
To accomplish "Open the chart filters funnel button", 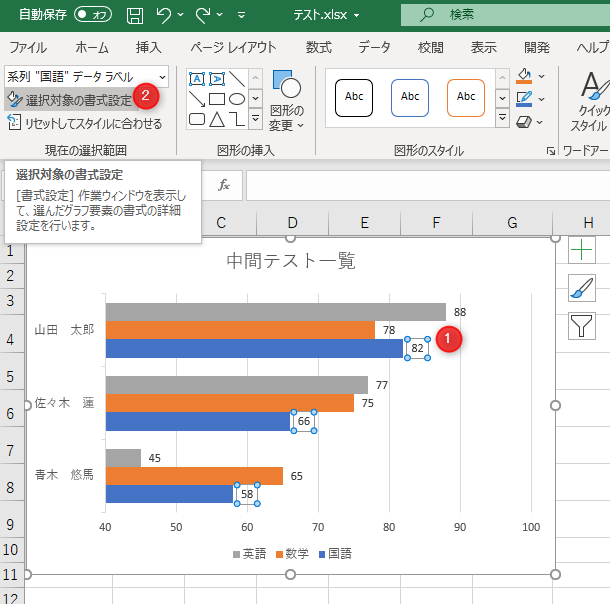I will [x=582, y=325].
